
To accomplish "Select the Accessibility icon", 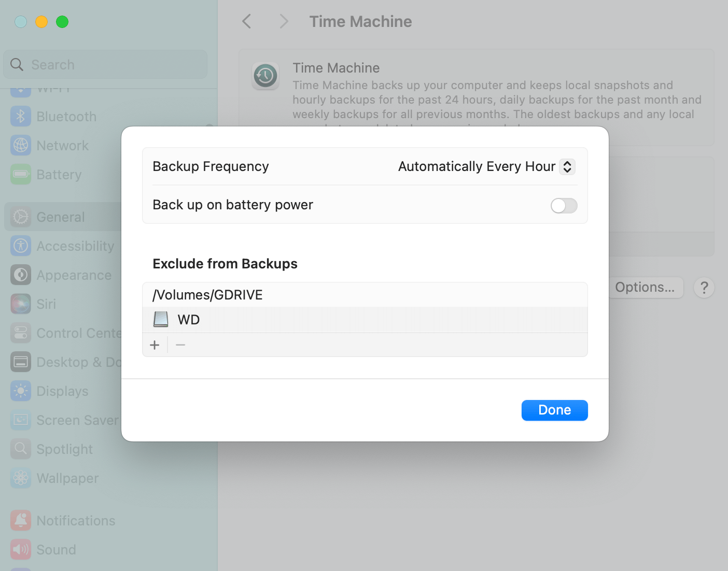I will pos(20,246).
